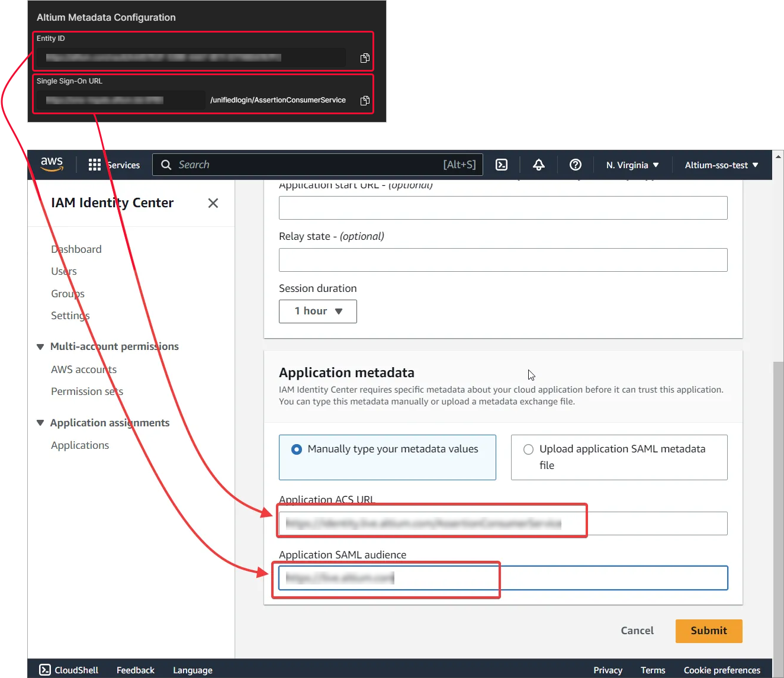Open the help question mark menu
This screenshot has height=678, width=784.
[x=576, y=165]
